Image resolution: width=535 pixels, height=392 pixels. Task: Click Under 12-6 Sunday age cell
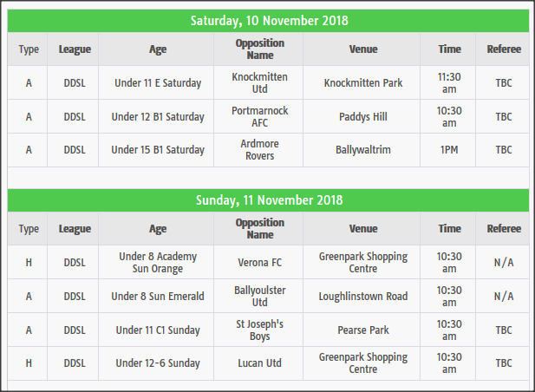coord(156,363)
